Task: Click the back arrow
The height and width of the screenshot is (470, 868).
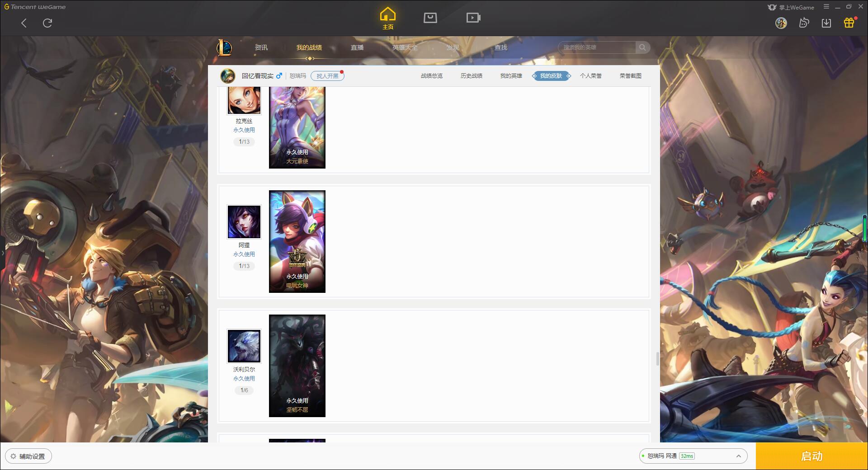Action: [24, 23]
